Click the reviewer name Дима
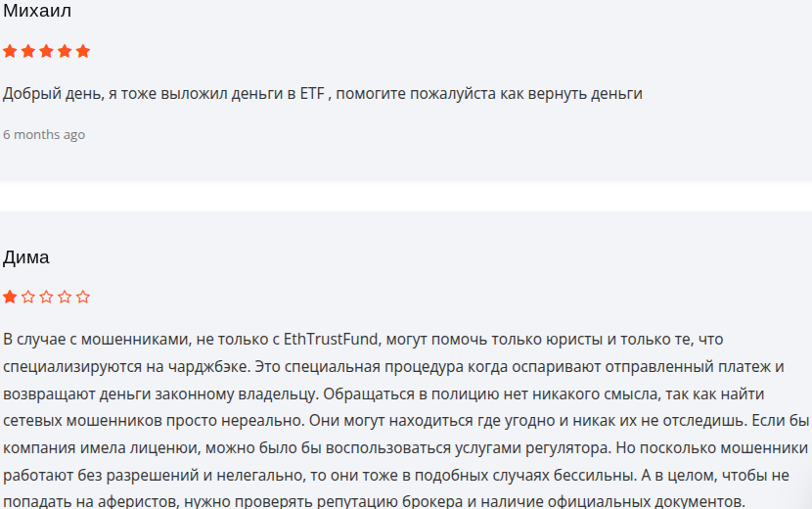The image size is (812, 509). [x=26, y=257]
